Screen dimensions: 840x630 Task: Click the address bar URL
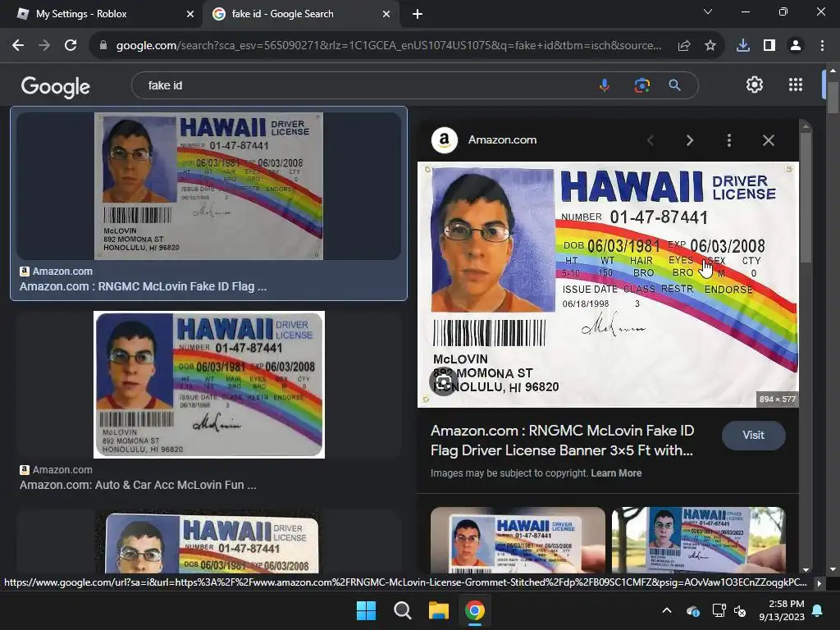388,46
